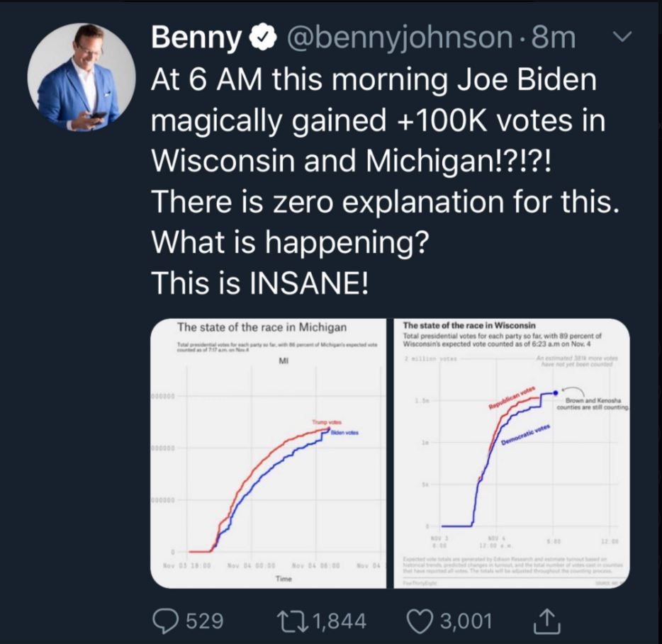Image resolution: width=662 pixels, height=644 pixels.
Task: Click the retweet arrows icon
Action: click(x=293, y=621)
